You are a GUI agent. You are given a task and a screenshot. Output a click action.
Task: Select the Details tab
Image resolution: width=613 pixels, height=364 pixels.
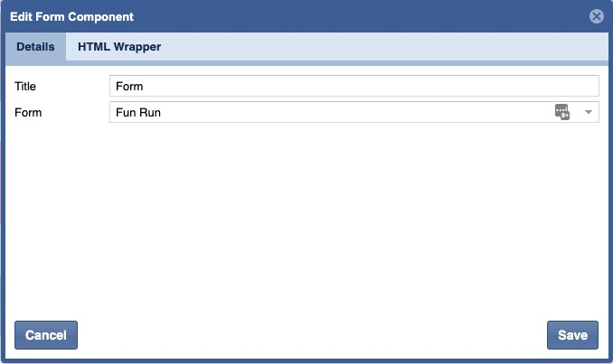coord(35,47)
